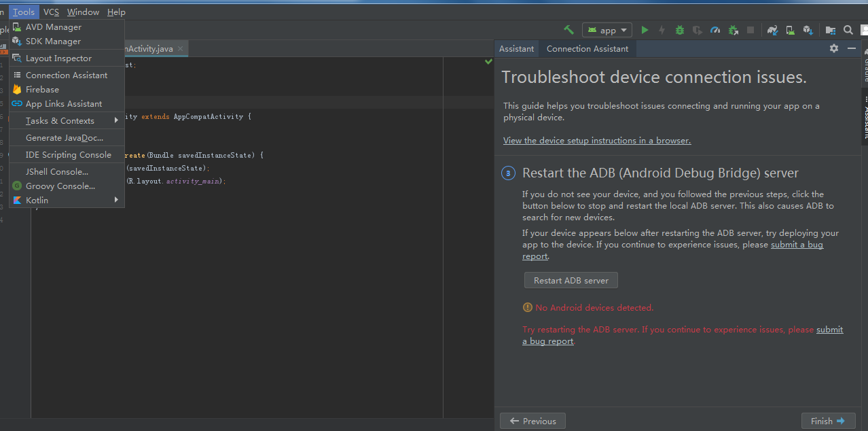Image resolution: width=868 pixels, height=431 pixels.
Task: Click the Restart ADB server button
Action: coord(571,281)
